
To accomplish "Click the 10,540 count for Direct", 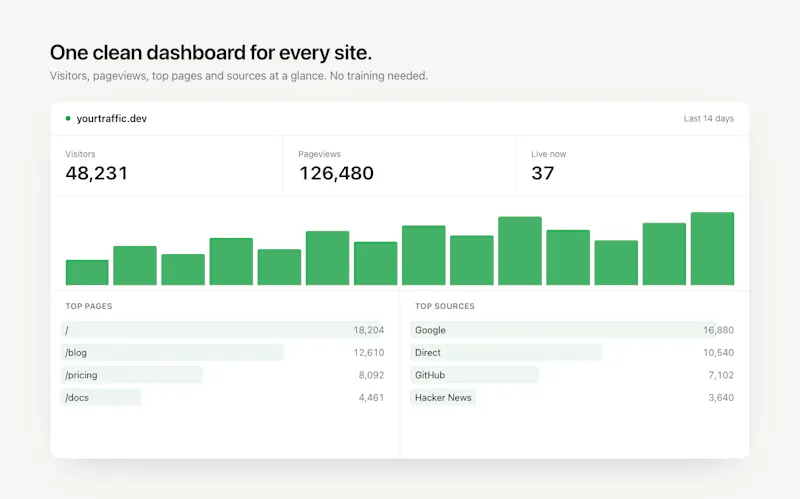I will [x=718, y=353].
